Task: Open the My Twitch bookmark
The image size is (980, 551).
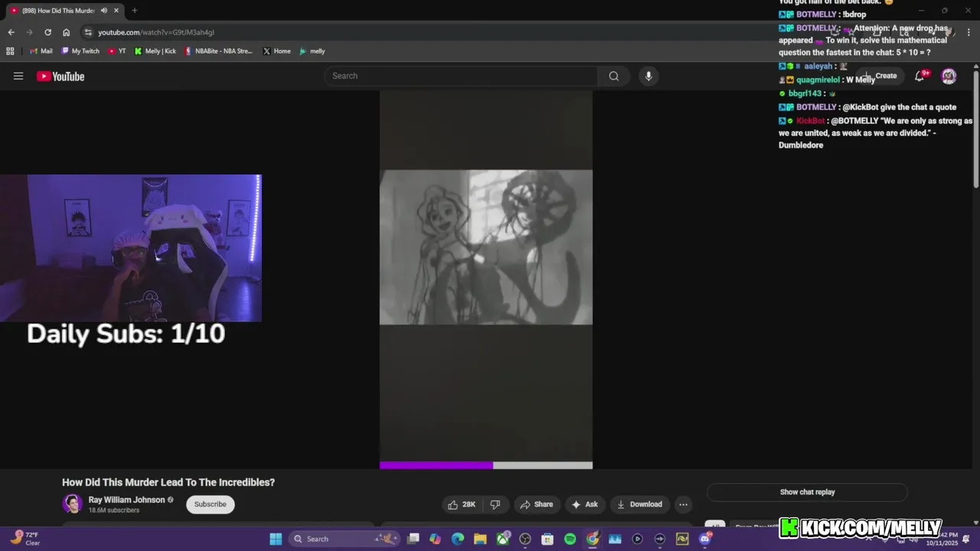Action: pos(80,51)
